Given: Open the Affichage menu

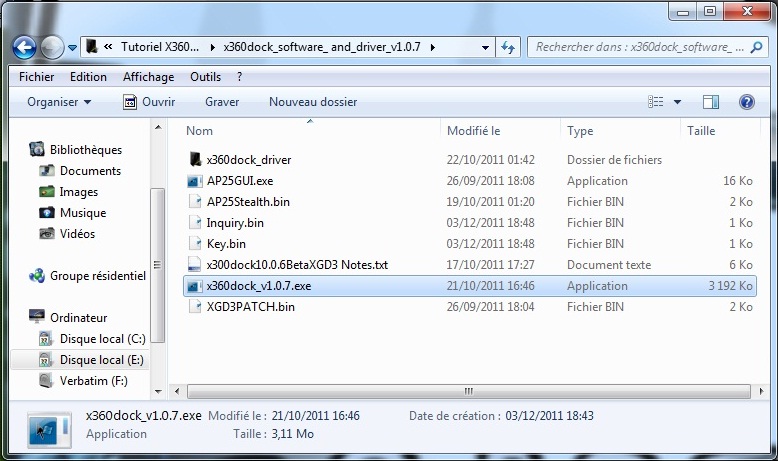Looking at the screenshot, I should coord(148,77).
